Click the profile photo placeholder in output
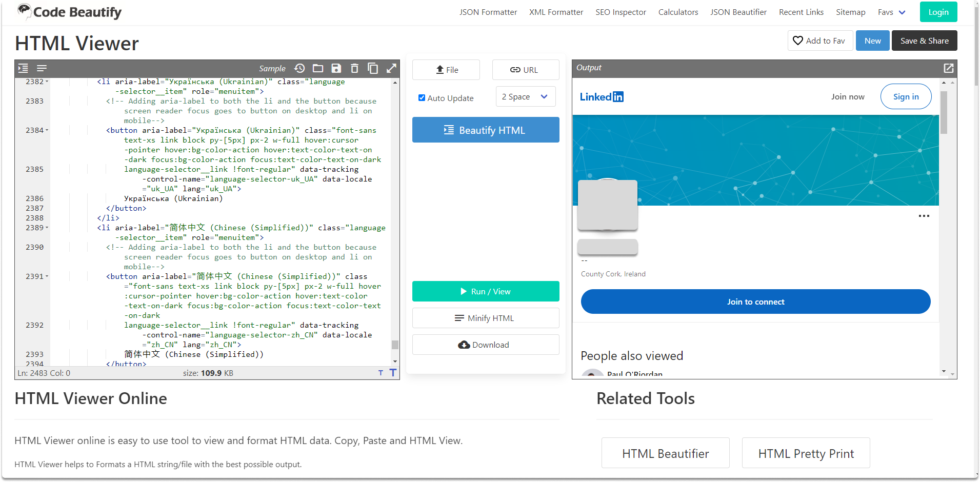The height and width of the screenshot is (482, 980). coord(608,205)
